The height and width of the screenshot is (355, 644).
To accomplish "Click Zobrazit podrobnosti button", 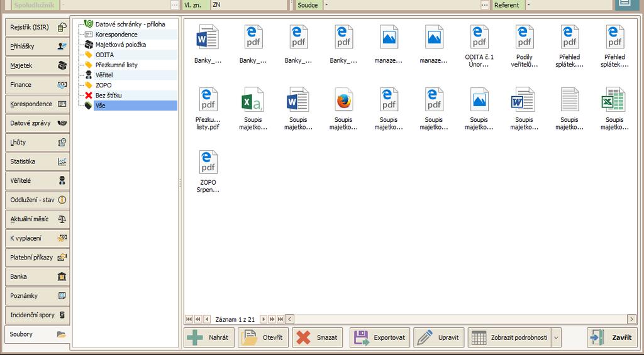I will coord(509,338).
